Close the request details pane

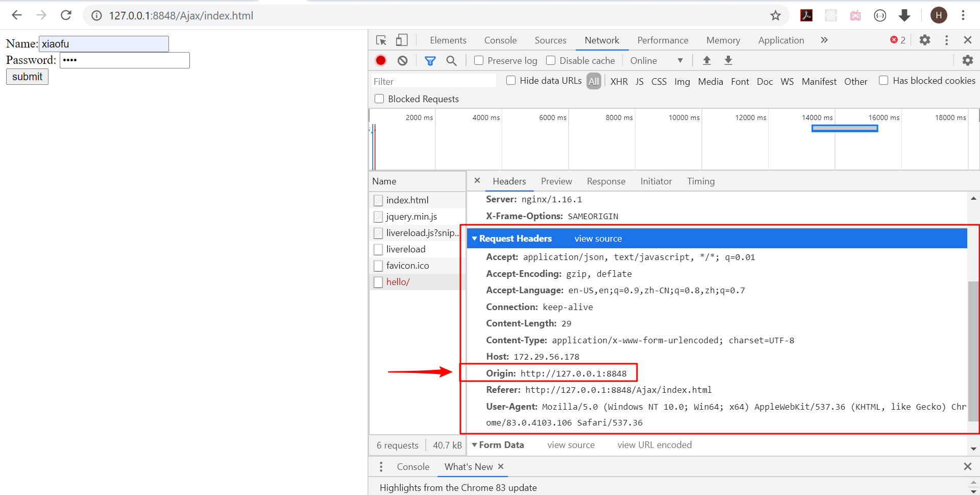[477, 180]
